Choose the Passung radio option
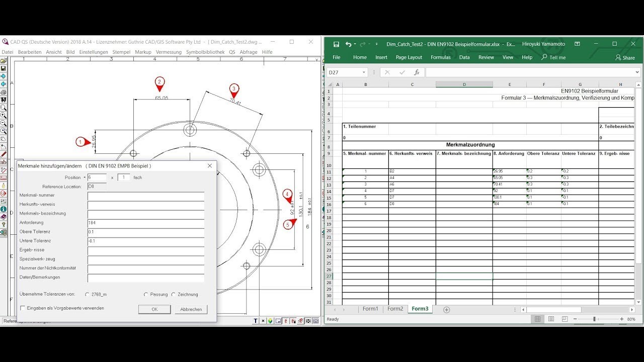This screenshot has height=362, width=644. 146,295
